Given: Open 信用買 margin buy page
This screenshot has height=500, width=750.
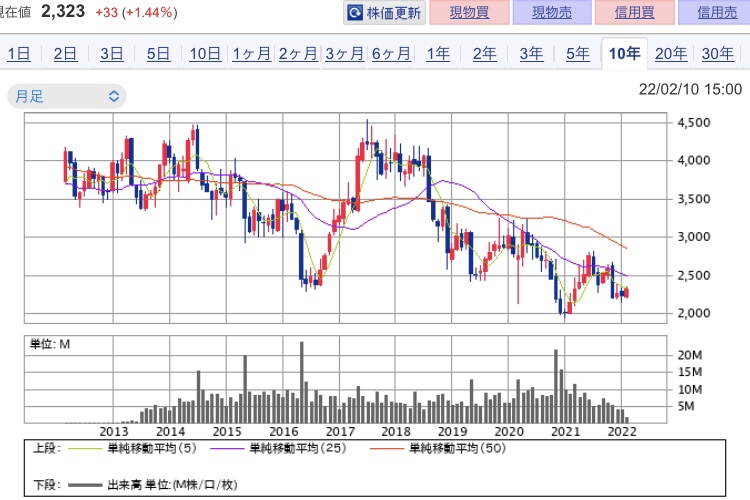Looking at the screenshot, I should pos(635,12).
